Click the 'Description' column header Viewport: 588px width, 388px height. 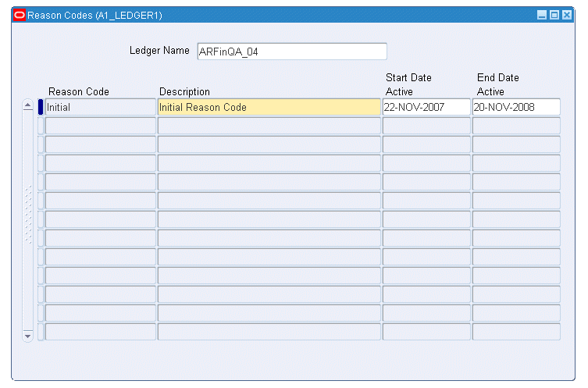184,92
